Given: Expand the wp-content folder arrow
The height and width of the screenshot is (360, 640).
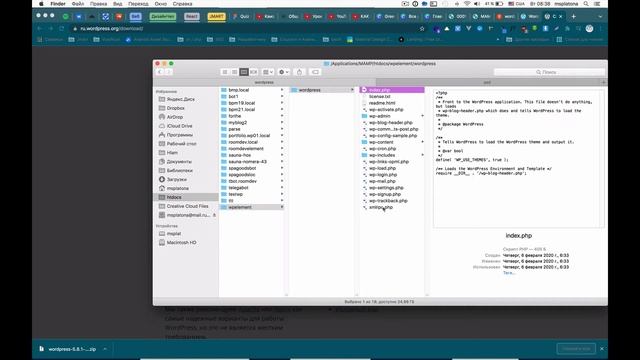Looking at the screenshot, I should (422, 142).
